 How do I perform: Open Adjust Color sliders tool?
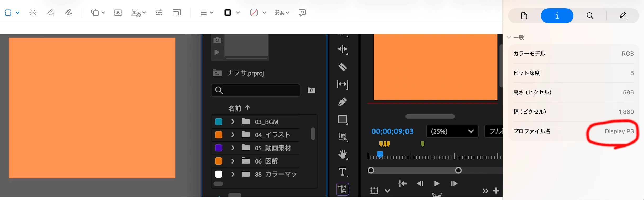pyautogui.click(x=159, y=13)
